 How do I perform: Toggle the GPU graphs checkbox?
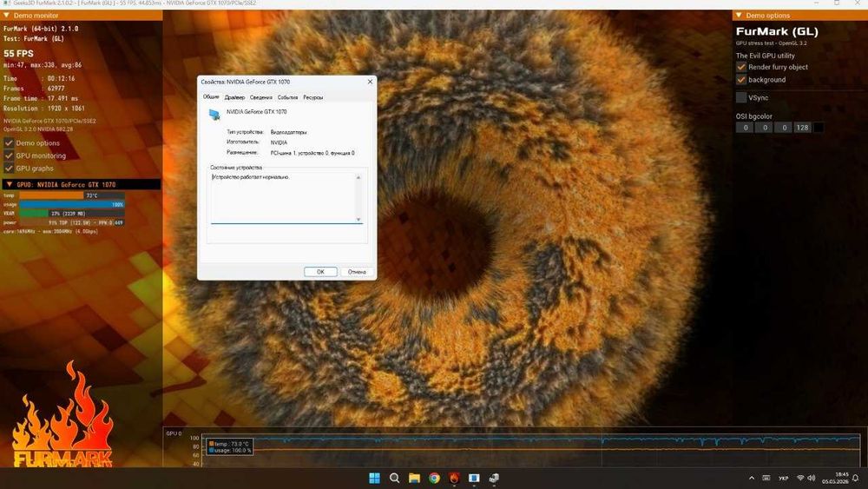(9, 169)
